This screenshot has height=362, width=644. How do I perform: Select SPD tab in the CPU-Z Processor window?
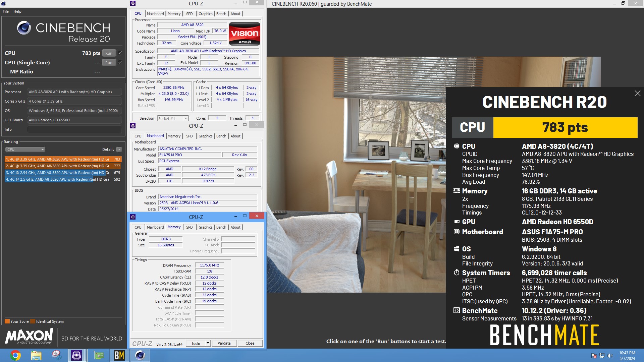[190, 14]
